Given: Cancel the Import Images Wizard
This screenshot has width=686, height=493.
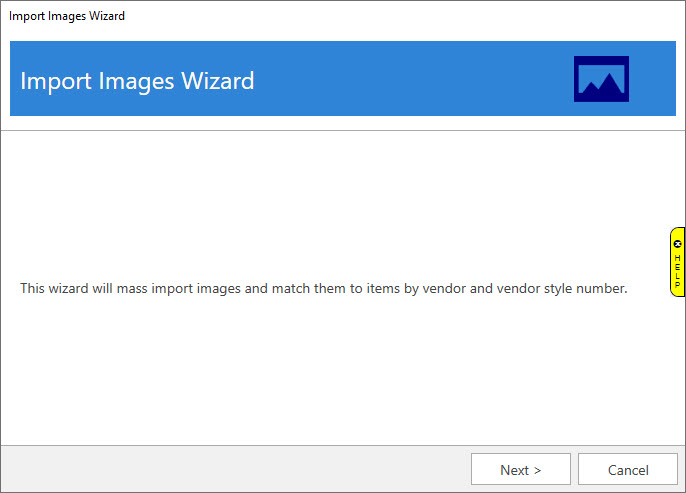Looking at the screenshot, I should (628, 469).
